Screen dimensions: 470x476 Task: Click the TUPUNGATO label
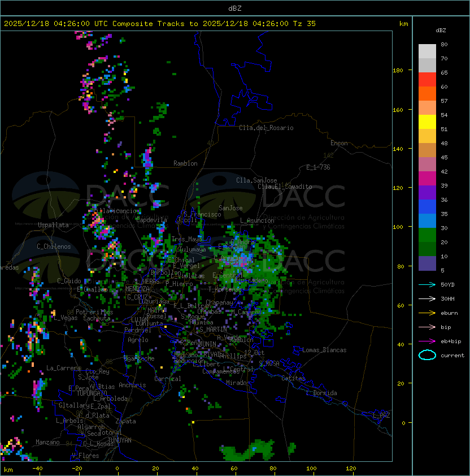tap(92, 393)
